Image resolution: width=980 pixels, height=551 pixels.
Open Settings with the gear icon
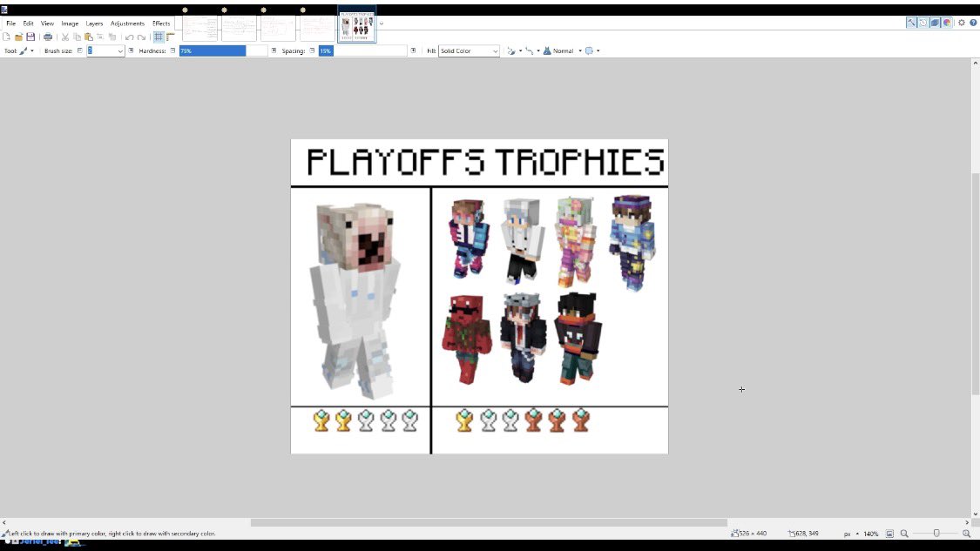tap(961, 23)
